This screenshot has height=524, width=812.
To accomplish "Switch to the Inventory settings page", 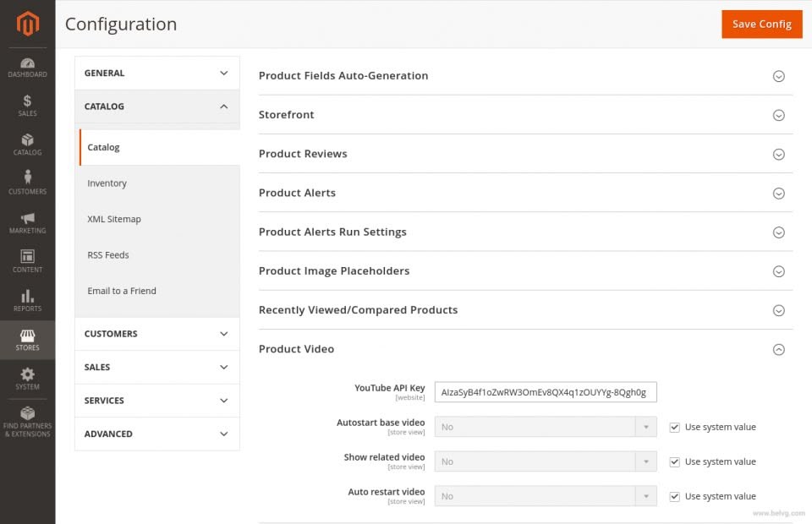I will [107, 183].
